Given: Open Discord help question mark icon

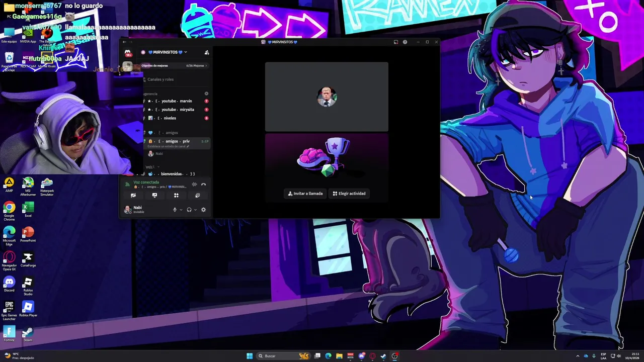Looking at the screenshot, I should click(x=405, y=42).
